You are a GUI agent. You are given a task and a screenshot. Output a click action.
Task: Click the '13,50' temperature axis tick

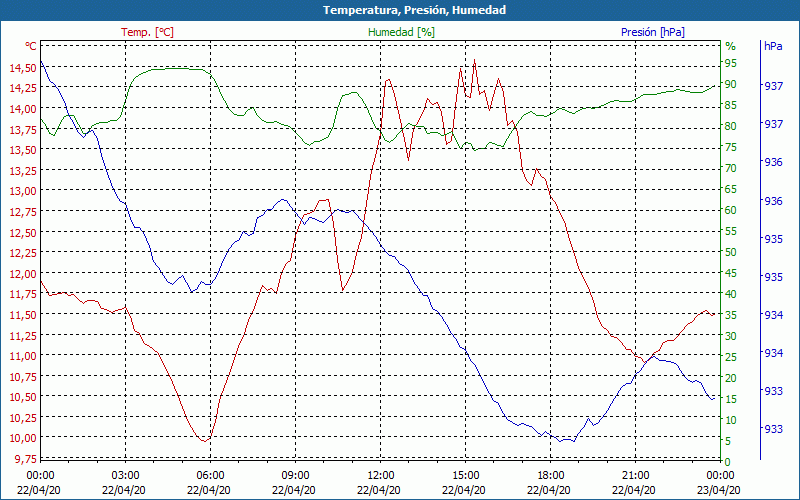22,149
